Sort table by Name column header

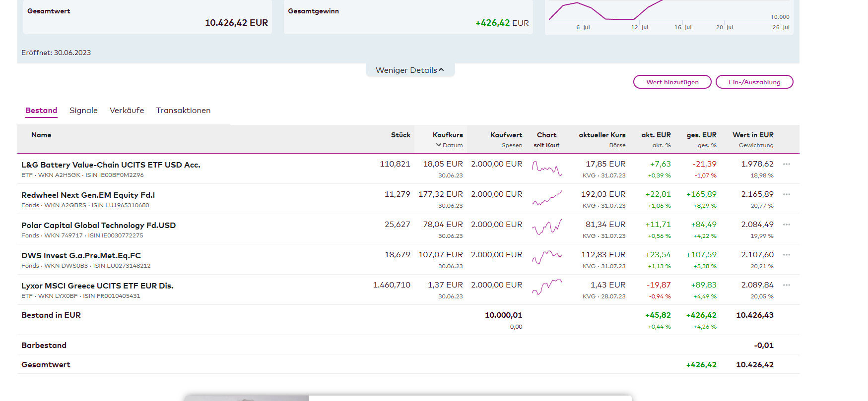pos(41,135)
